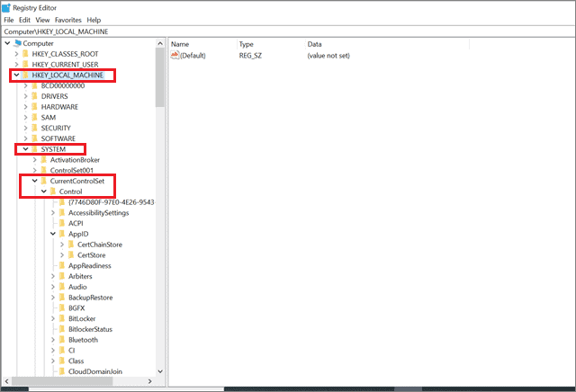The image size is (576, 392).
Task: Select the AppReadiness key
Action: (x=90, y=266)
